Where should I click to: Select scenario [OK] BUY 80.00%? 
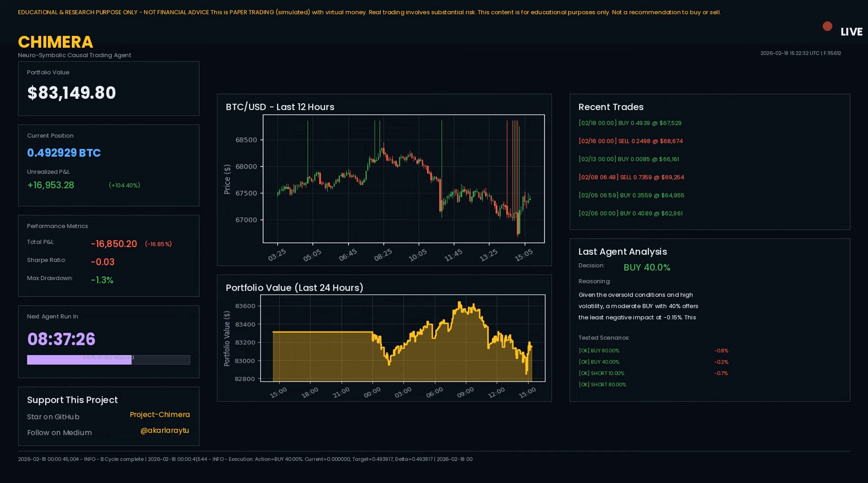(599, 350)
